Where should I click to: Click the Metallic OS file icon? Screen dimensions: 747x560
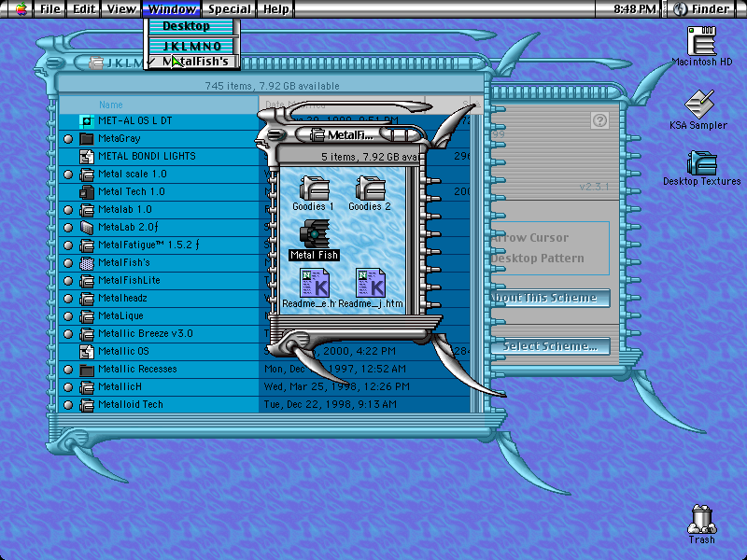(86, 352)
